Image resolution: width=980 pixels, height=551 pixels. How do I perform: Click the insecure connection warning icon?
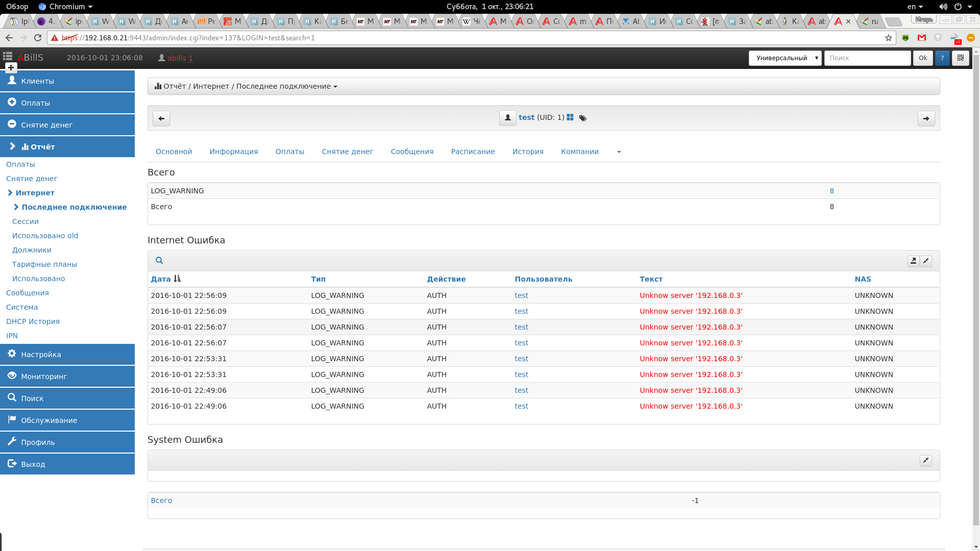(x=55, y=38)
